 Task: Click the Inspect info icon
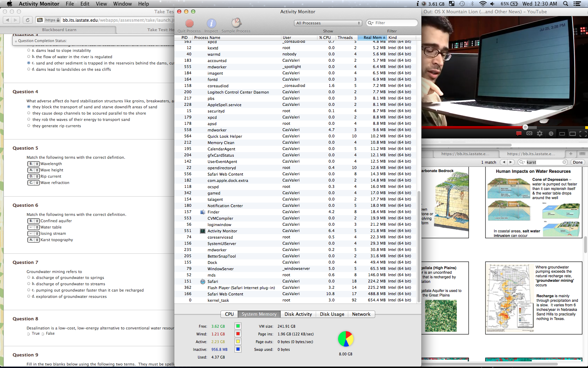point(211,23)
